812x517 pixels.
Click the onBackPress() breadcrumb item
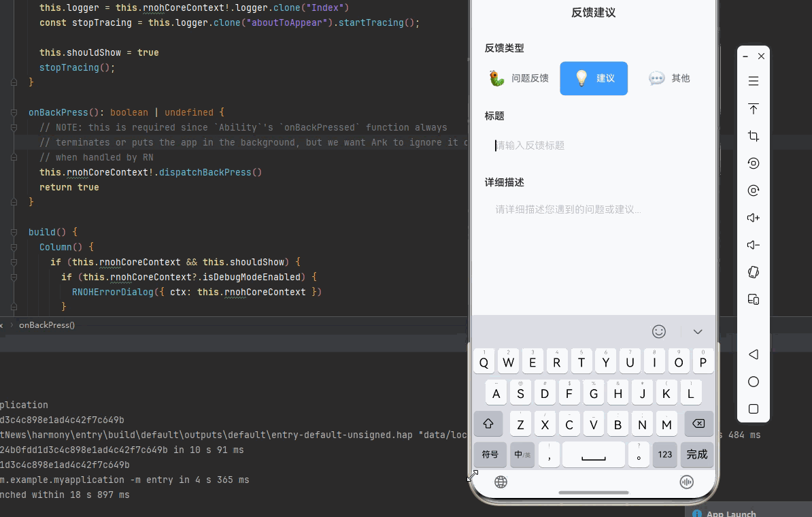point(47,325)
